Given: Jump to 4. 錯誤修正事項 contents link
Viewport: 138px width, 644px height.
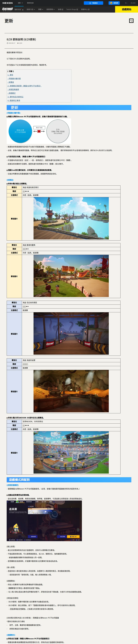Looking at the screenshot, I should [14, 100].
